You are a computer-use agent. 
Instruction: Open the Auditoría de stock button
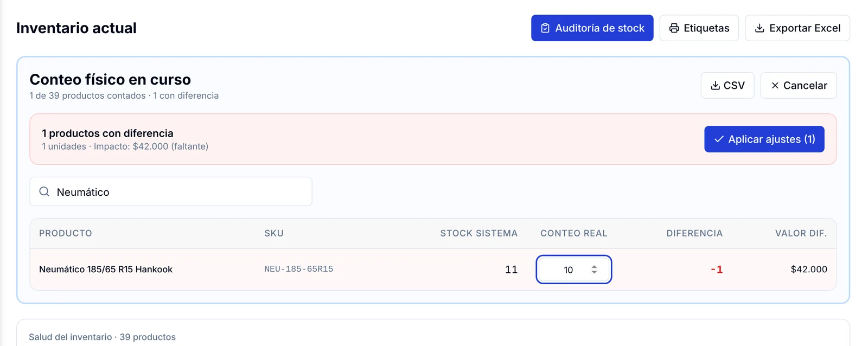(x=592, y=28)
